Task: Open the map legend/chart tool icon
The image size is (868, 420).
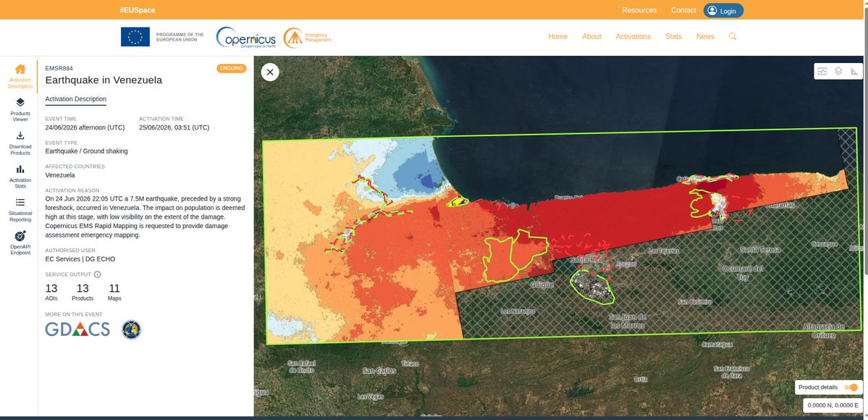Action: tap(822, 72)
